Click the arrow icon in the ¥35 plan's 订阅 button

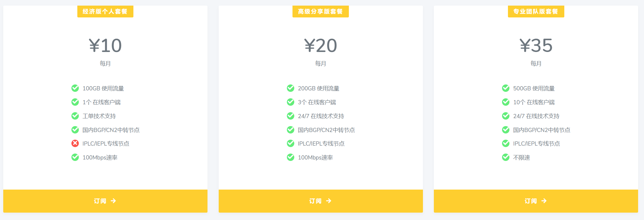544,201
